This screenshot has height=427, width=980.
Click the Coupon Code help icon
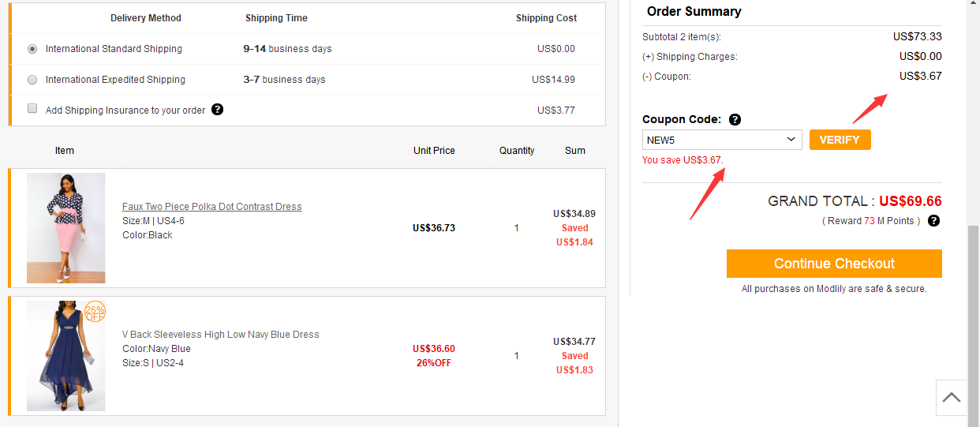735,120
